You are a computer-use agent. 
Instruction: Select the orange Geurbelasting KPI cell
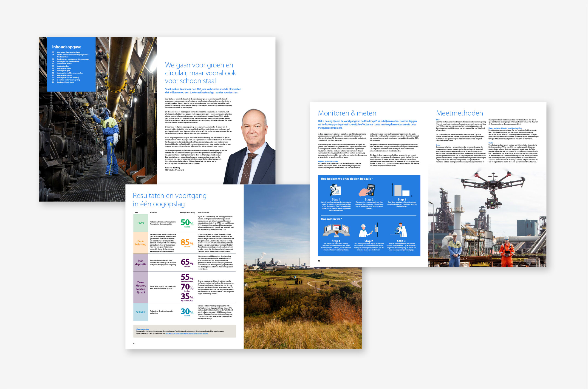(x=141, y=243)
